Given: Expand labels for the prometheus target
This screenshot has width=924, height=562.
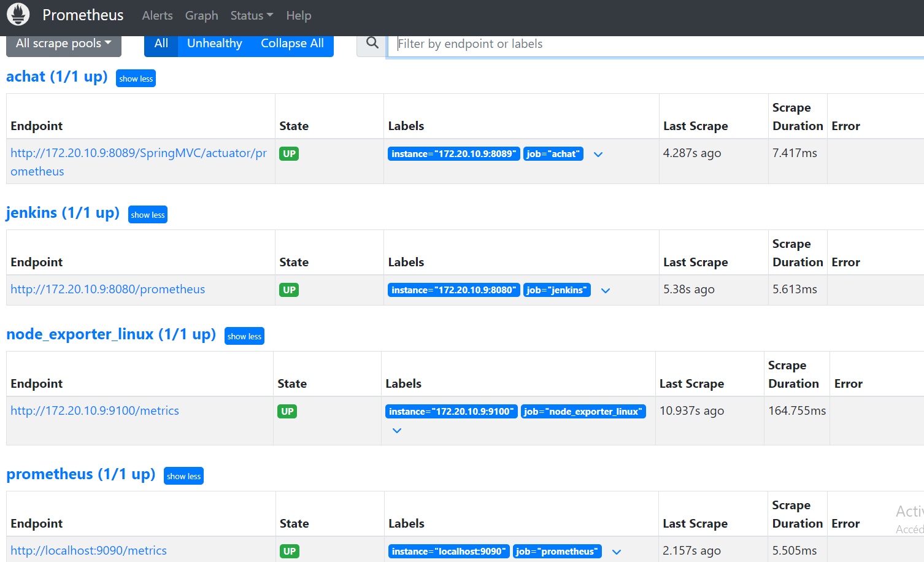Looking at the screenshot, I should [617, 552].
